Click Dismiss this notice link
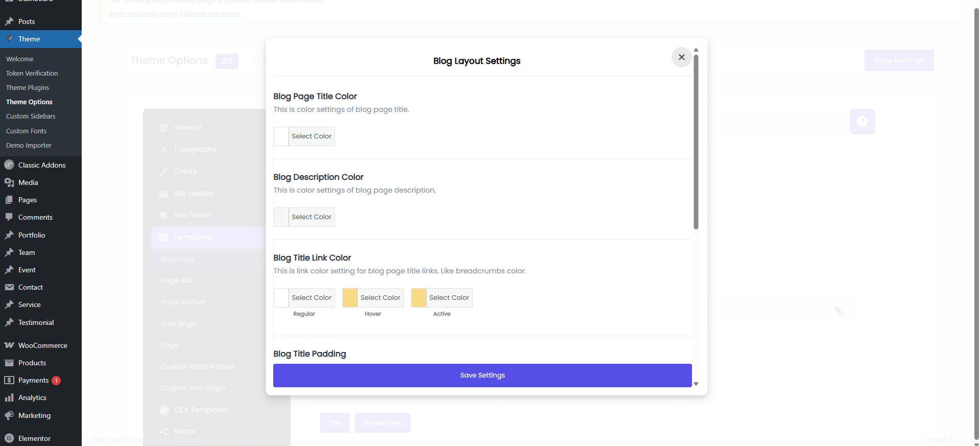This screenshot has width=980, height=446. [x=211, y=14]
